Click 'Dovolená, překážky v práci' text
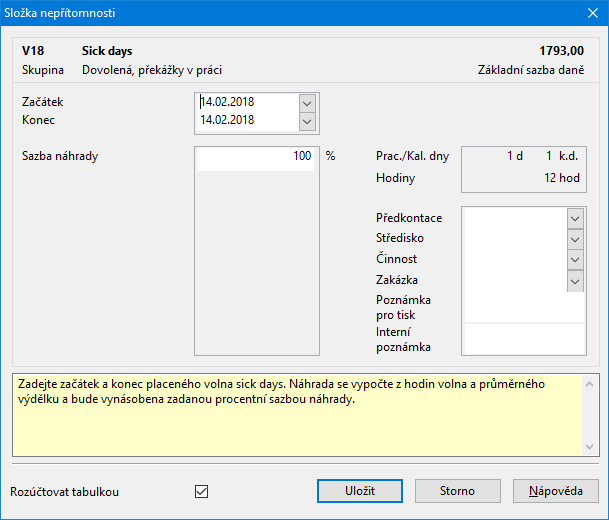The width and height of the screenshot is (609, 520). 152,70
